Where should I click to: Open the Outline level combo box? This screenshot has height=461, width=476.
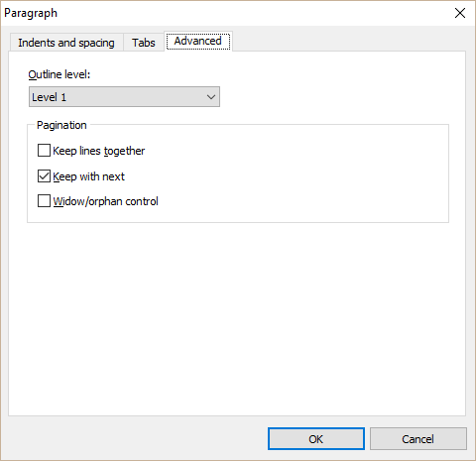pos(124,97)
